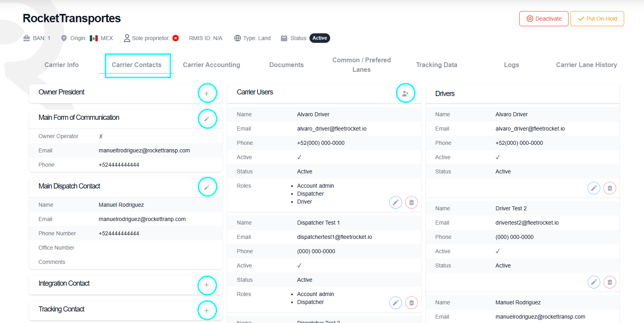Edit Alvaro Driver in the Drivers panel
The width and height of the screenshot is (644, 323).
[594, 188]
